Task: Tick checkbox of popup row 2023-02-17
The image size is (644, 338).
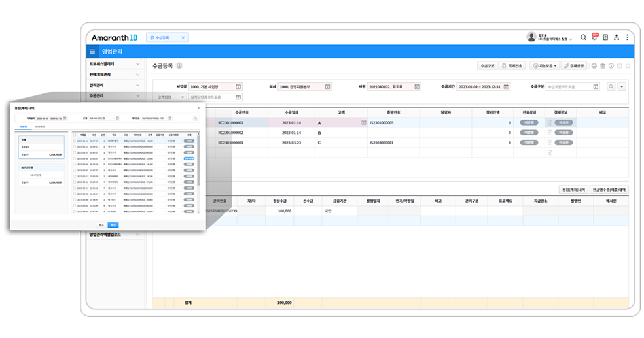Action: [x=75, y=188]
